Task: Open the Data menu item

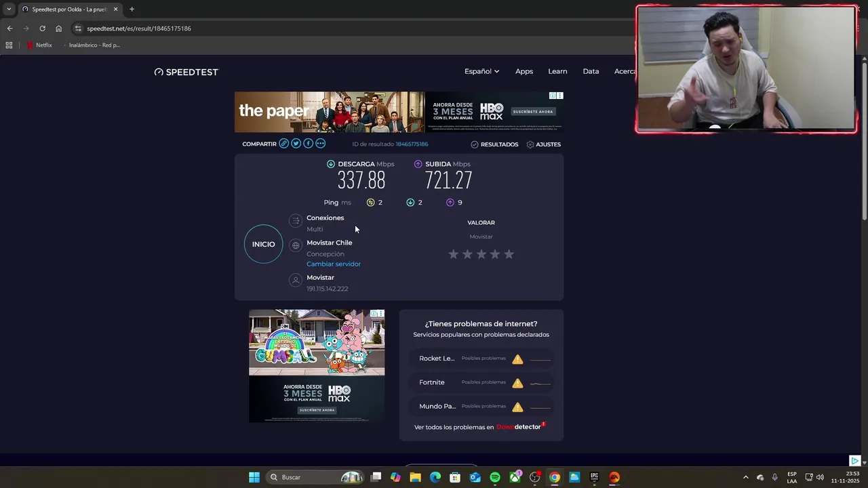Action: [x=591, y=71]
